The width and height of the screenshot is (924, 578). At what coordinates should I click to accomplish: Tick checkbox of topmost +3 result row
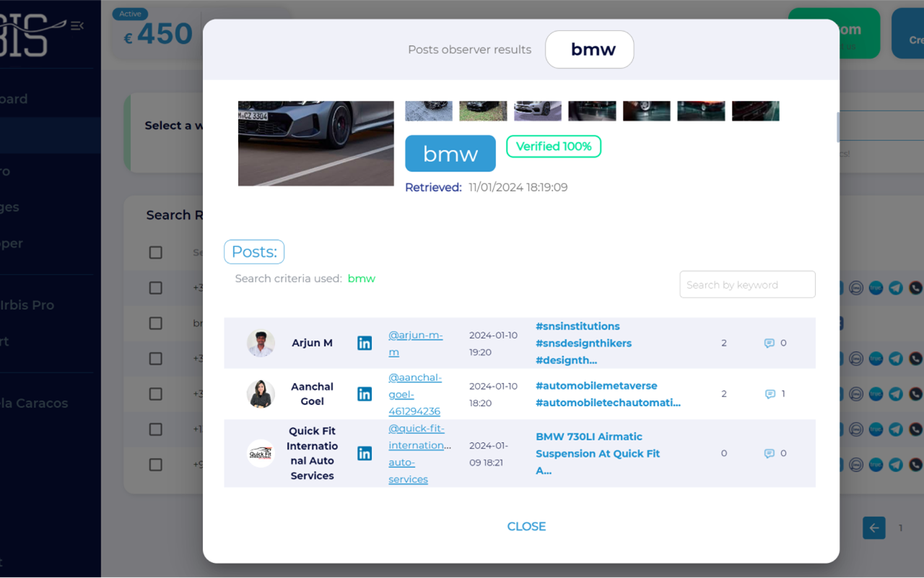pyautogui.click(x=155, y=288)
